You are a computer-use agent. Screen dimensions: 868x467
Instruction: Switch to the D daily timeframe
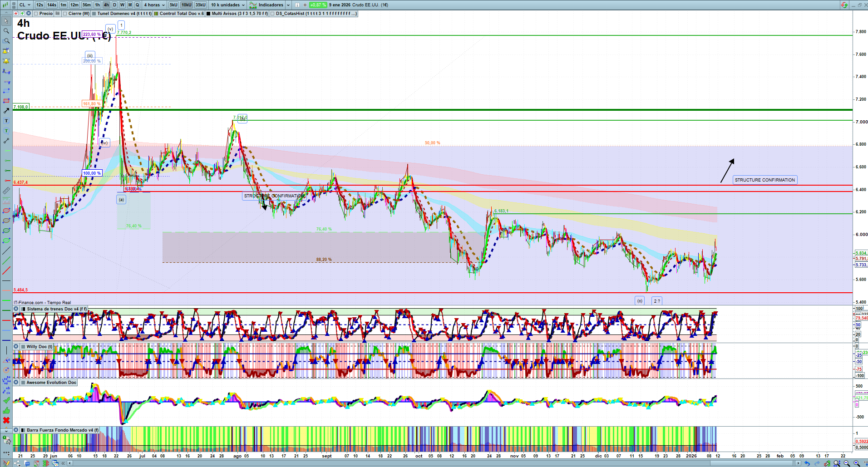pyautogui.click(x=114, y=5)
